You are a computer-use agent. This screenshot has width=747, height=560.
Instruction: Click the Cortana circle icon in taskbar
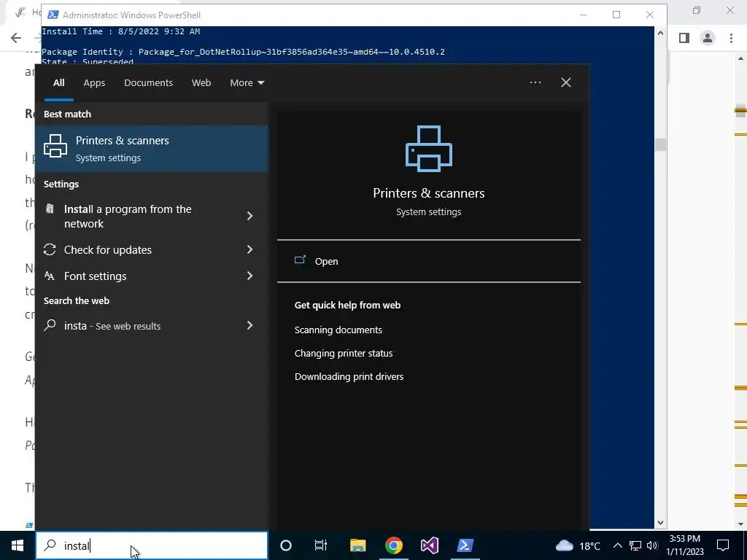tap(286, 545)
